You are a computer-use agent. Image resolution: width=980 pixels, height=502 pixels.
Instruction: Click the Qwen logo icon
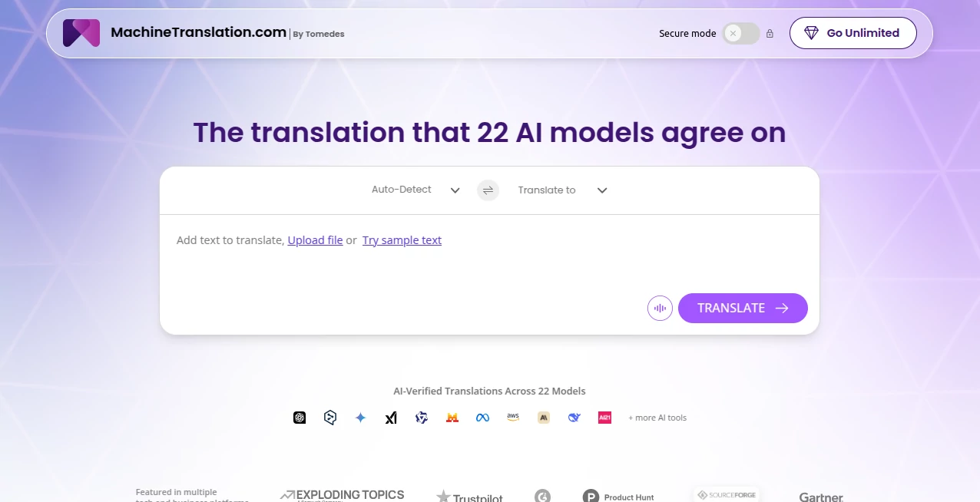pos(422,418)
